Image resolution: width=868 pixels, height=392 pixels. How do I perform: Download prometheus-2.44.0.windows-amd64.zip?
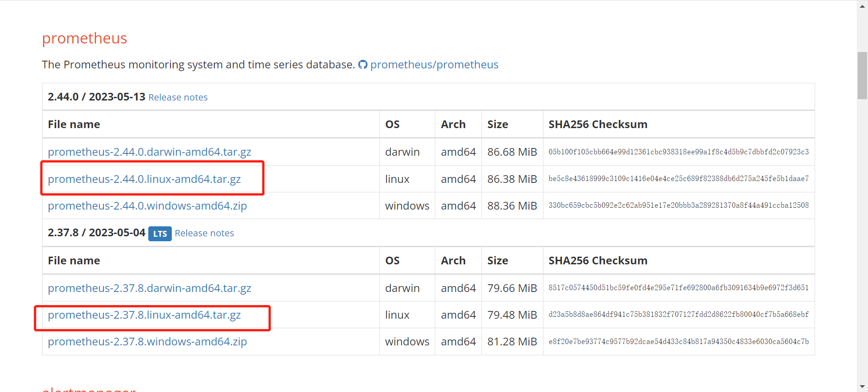point(147,206)
